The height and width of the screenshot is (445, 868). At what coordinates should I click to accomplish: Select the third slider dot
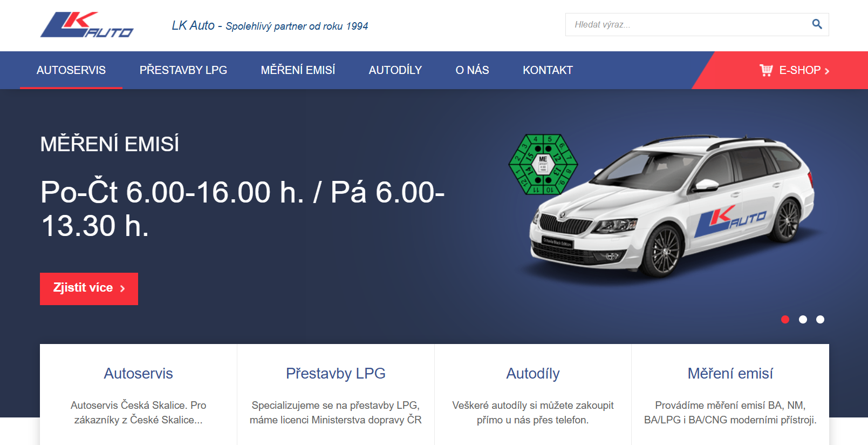tap(820, 320)
